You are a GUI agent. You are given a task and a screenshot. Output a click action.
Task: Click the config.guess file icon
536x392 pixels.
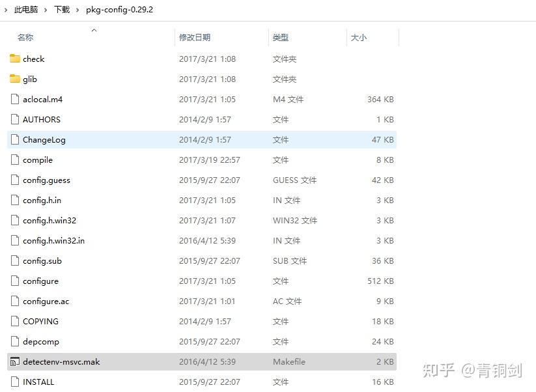(x=15, y=180)
